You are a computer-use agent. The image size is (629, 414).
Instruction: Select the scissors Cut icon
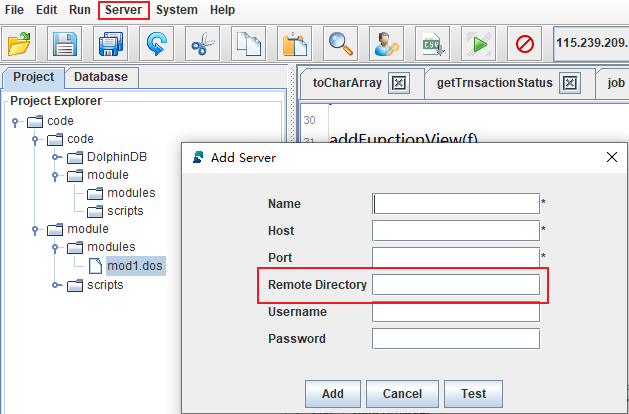(x=203, y=44)
